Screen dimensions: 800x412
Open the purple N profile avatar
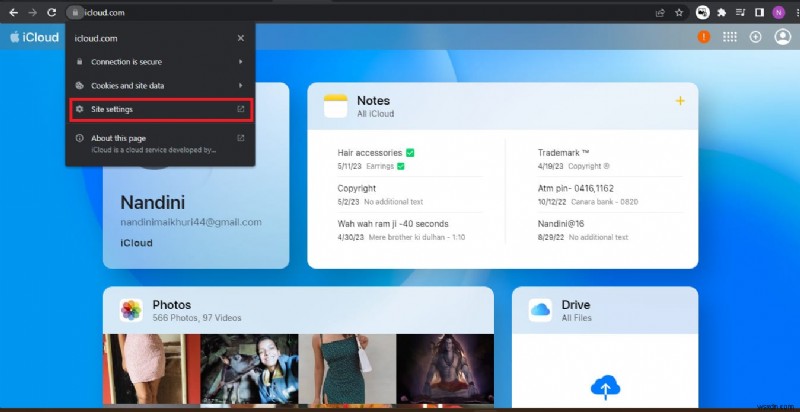(779, 13)
